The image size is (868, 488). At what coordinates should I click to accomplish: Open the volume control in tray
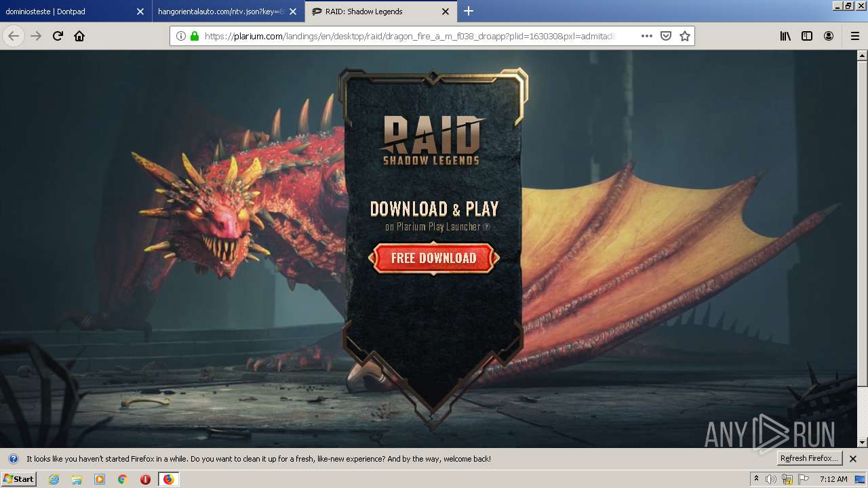(x=771, y=479)
